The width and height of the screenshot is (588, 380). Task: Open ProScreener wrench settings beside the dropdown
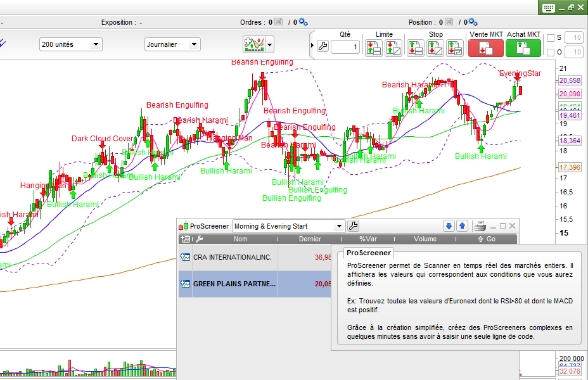pos(354,226)
